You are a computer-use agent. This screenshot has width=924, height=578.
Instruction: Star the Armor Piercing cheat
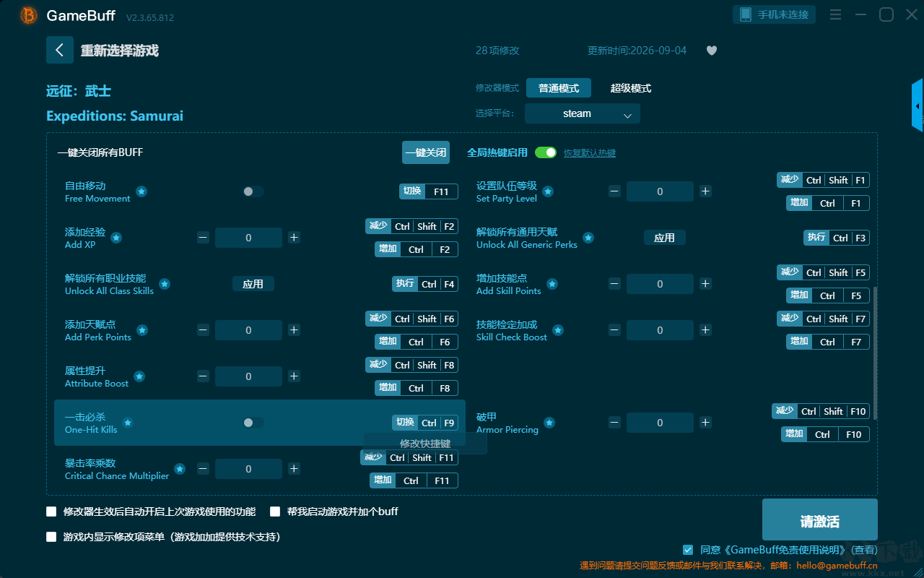click(x=549, y=423)
